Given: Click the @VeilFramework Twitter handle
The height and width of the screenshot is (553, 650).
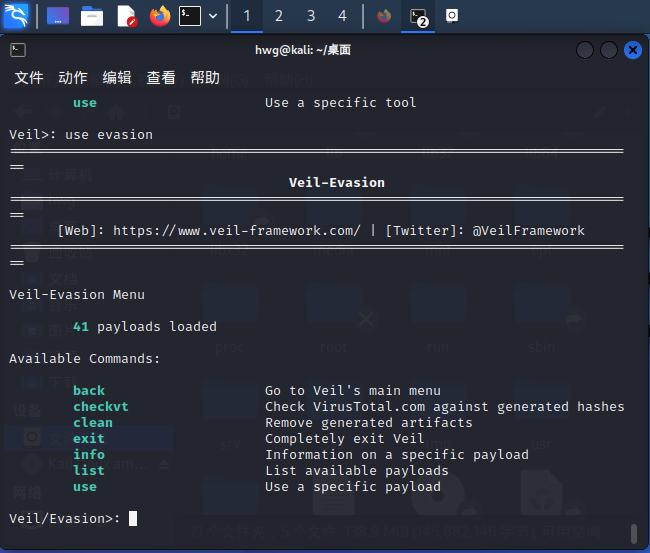Looking at the screenshot, I should click(x=529, y=230).
